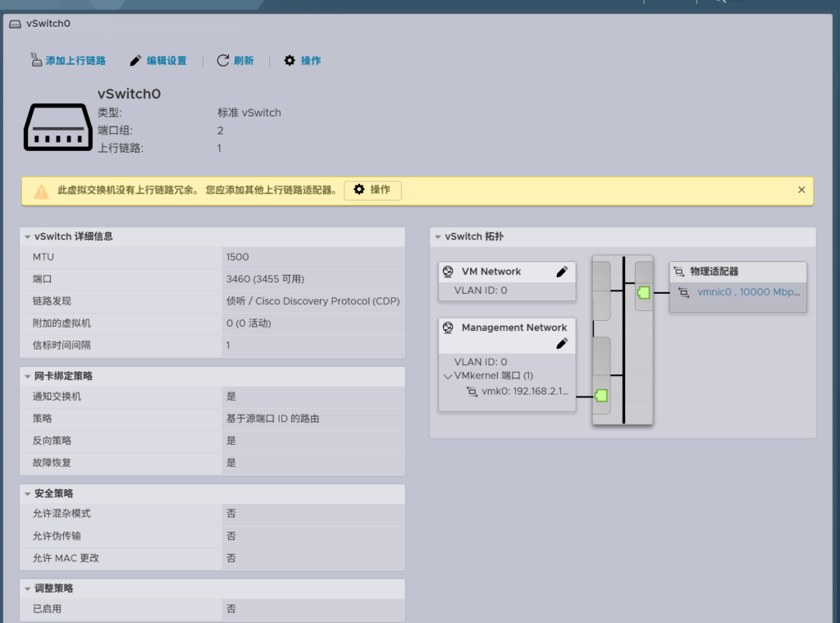Open the vmnic0 physical adapter link
This screenshot has height=623, width=840.
pyautogui.click(x=746, y=291)
